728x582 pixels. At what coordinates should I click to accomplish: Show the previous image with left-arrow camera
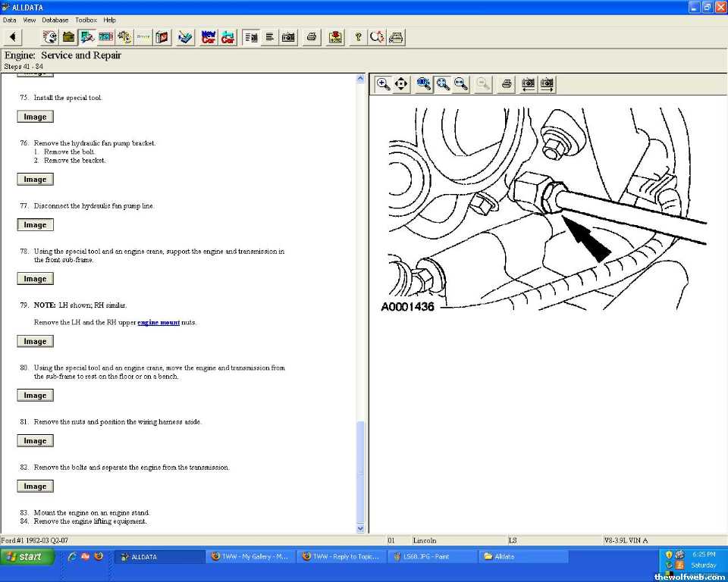click(528, 84)
